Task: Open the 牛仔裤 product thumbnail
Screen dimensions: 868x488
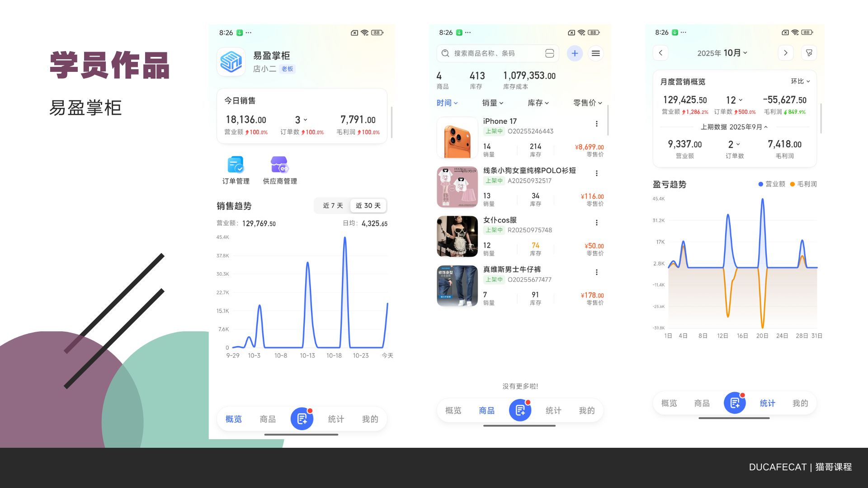Action: click(457, 286)
